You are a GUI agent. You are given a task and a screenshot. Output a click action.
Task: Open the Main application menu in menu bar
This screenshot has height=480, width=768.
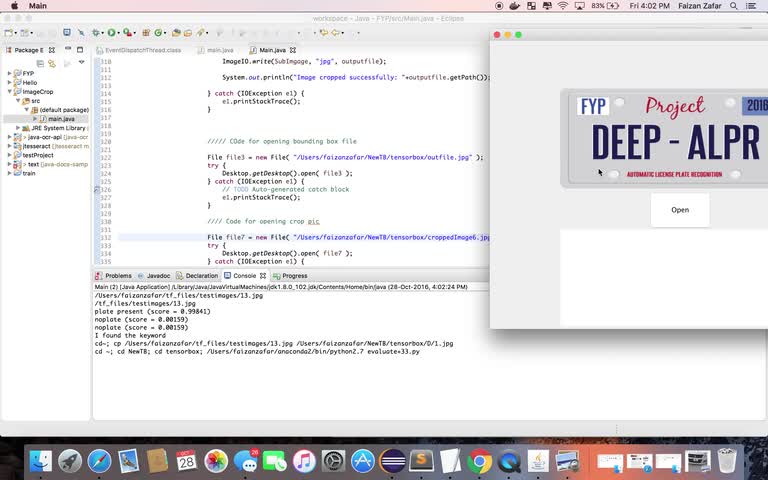pyautogui.click(x=38, y=6)
